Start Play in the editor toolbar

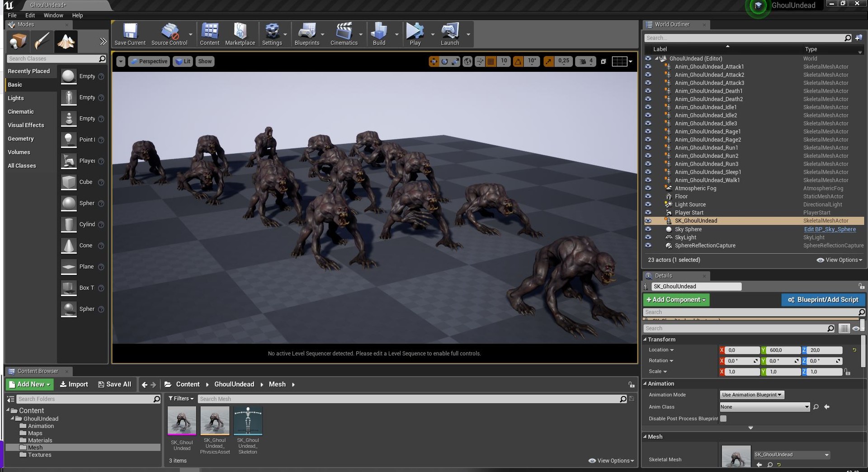click(415, 34)
